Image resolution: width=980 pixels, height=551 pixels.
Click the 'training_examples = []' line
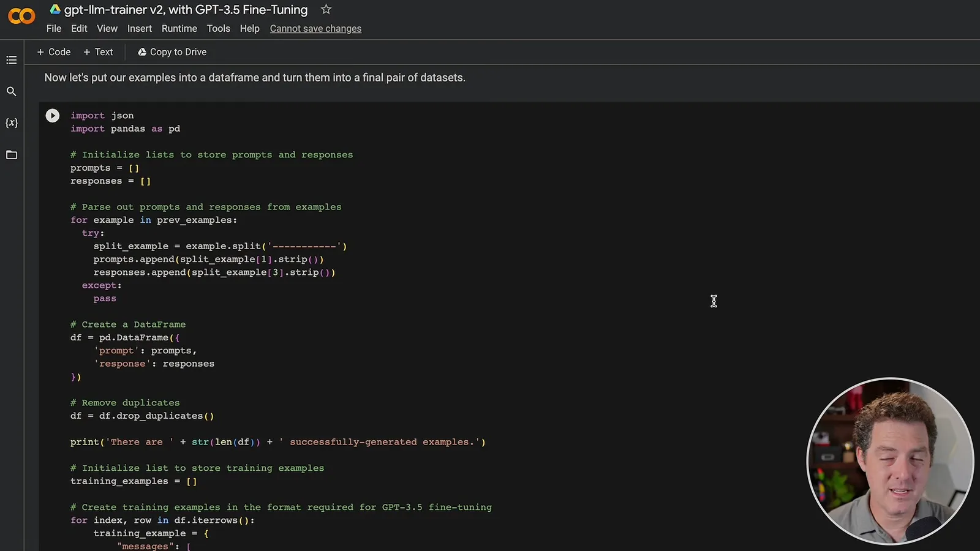coord(134,481)
